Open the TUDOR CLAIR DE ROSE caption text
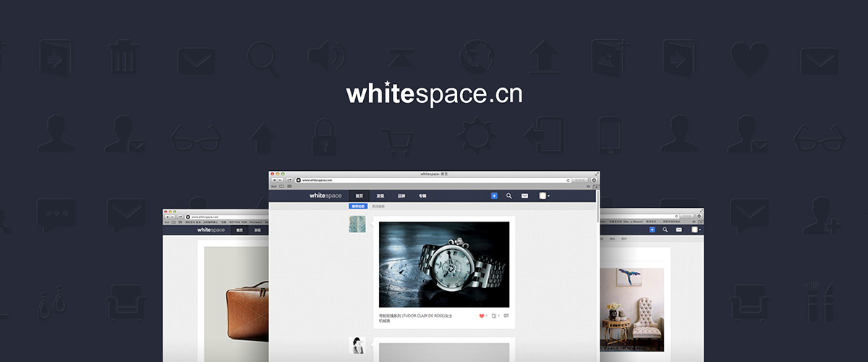This screenshot has width=868, height=362. [x=416, y=319]
